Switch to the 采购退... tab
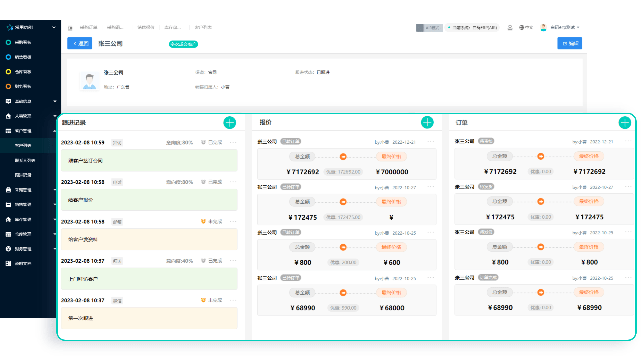Image resolution: width=644 pixels, height=362 pixels. [115, 27]
